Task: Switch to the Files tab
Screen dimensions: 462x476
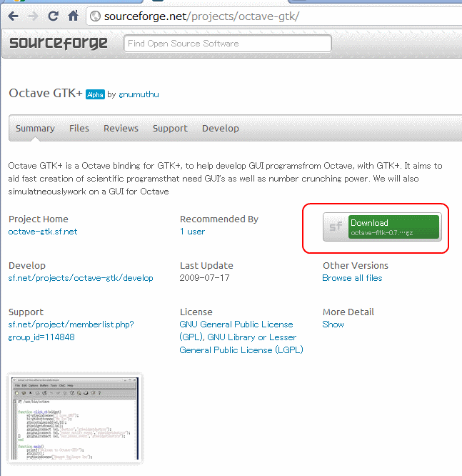Action: click(79, 129)
